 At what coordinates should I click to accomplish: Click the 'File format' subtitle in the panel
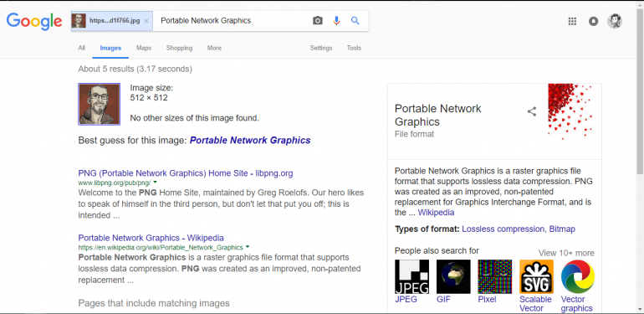pos(414,134)
